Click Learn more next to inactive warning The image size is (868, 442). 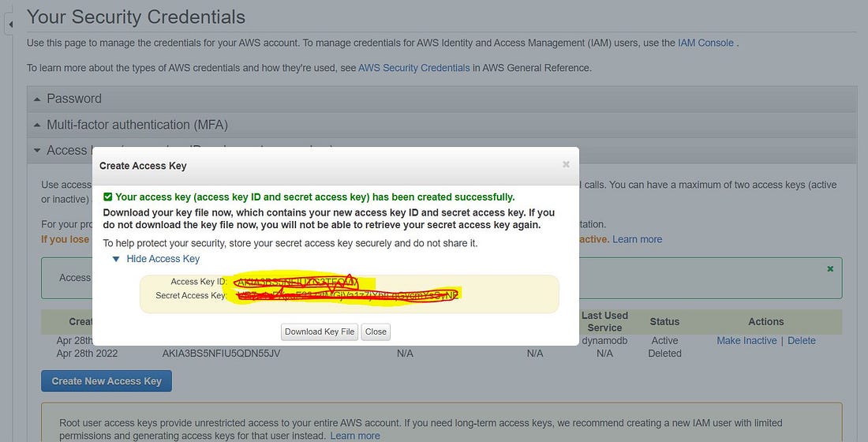(637, 239)
